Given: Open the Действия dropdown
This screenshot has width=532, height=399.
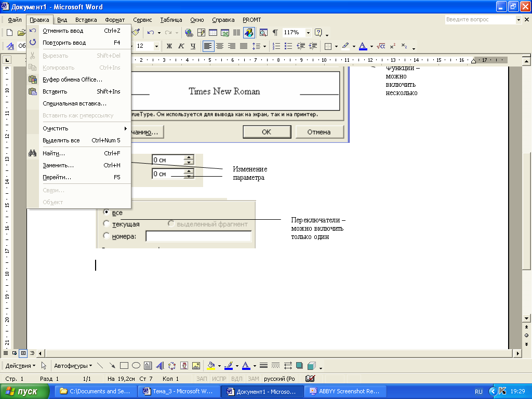Looking at the screenshot, I should click(x=20, y=366).
